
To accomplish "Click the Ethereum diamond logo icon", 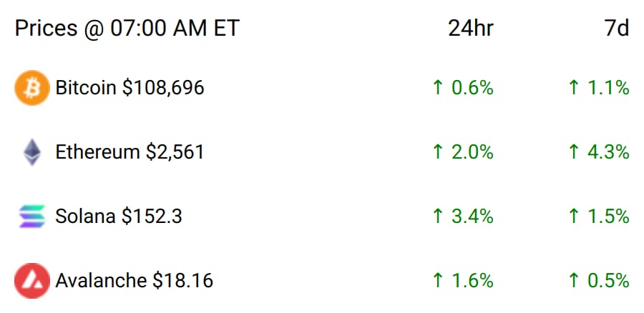I will click(x=32, y=152).
